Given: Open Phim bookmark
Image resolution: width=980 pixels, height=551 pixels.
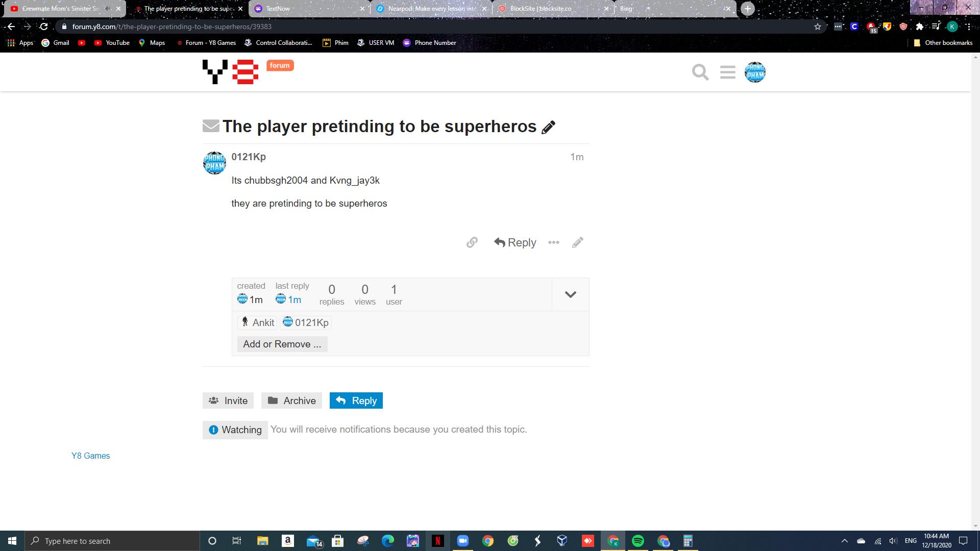Looking at the screenshot, I should tap(335, 43).
